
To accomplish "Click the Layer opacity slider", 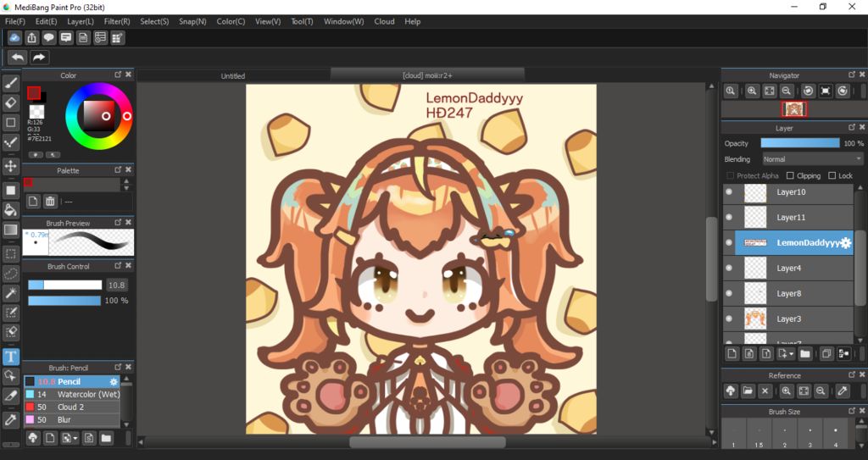I will coord(800,143).
